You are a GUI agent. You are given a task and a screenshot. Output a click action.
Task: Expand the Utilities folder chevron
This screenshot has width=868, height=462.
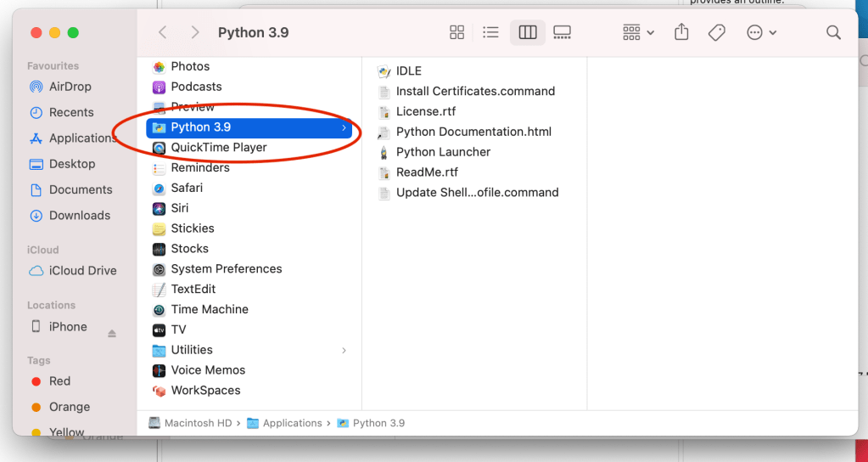tap(344, 350)
